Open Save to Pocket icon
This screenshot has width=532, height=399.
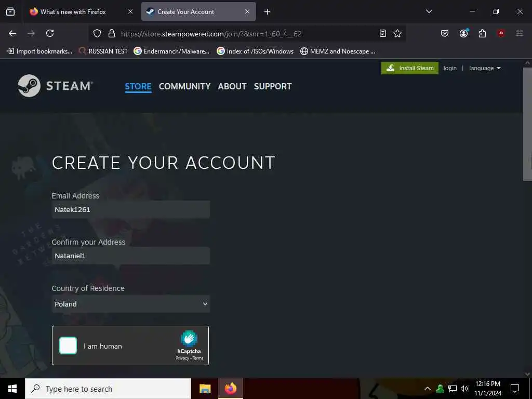click(445, 33)
